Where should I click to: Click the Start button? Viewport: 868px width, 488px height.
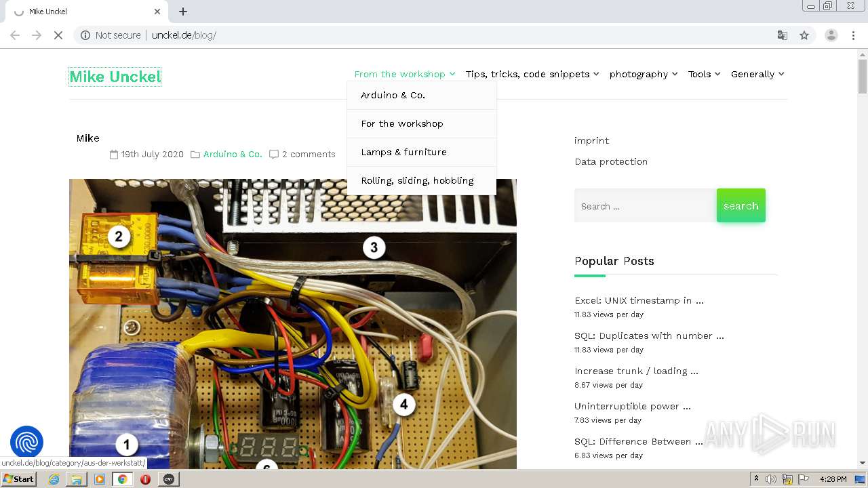point(19,479)
